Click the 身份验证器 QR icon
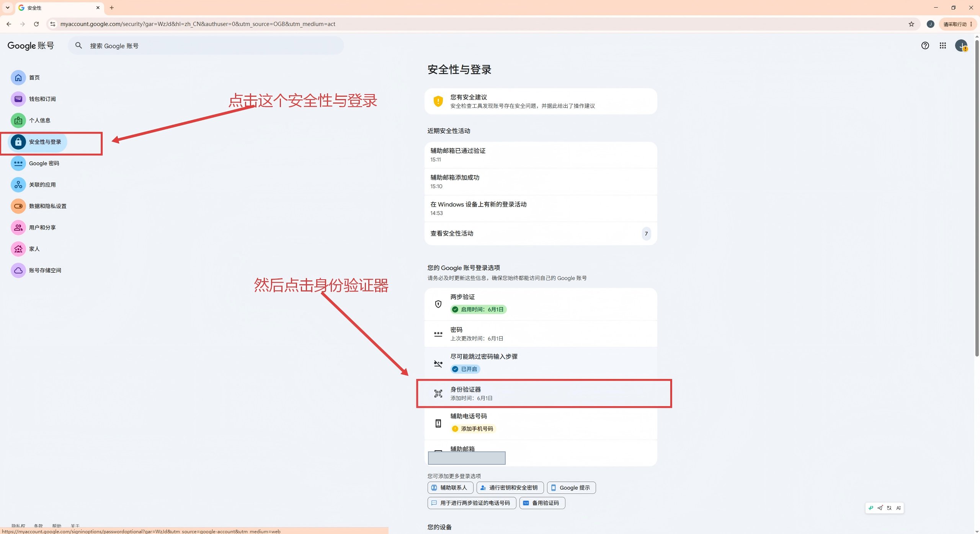 pyautogui.click(x=438, y=394)
